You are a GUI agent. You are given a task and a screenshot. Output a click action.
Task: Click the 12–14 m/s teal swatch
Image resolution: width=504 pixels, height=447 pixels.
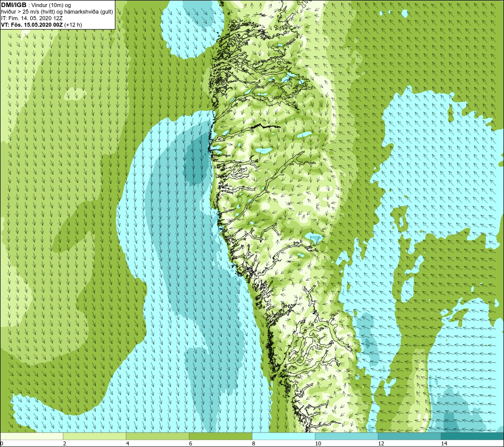coord(409,436)
